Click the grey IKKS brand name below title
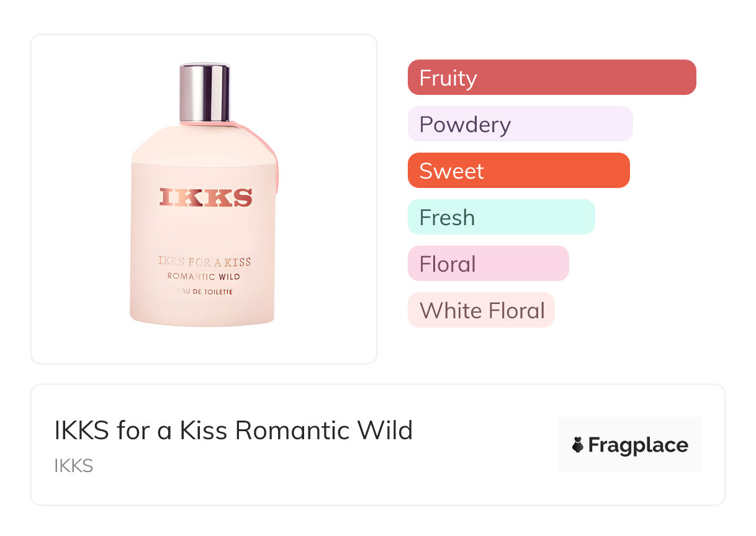The height and width of the screenshot is (536, 756). pos(73,466)
